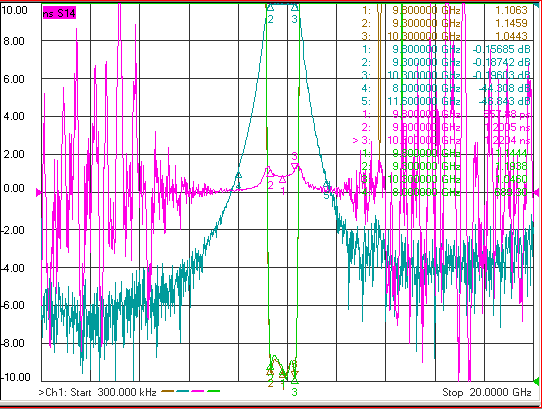
Task: Click the magenta trace legend dash
Action: pyautogui.click(x=198, y=391)
